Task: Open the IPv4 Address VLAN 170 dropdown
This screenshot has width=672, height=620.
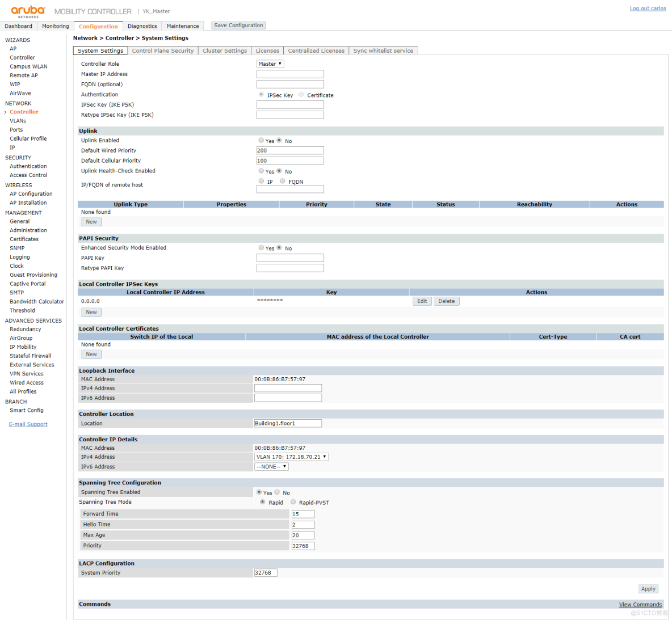Action: pos(291,457)
